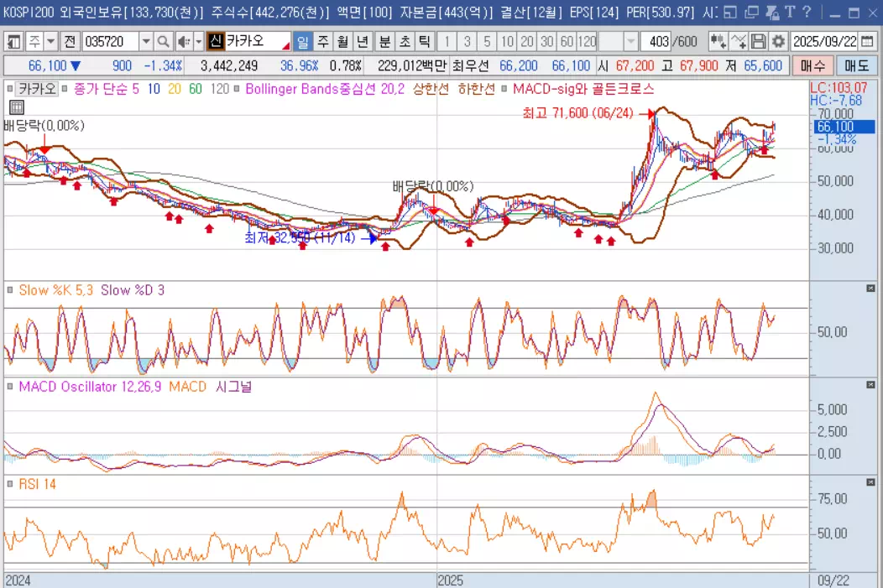Click the current price 66,100 in quote bar
The image size is (883, 588).
tap(47, 65)
